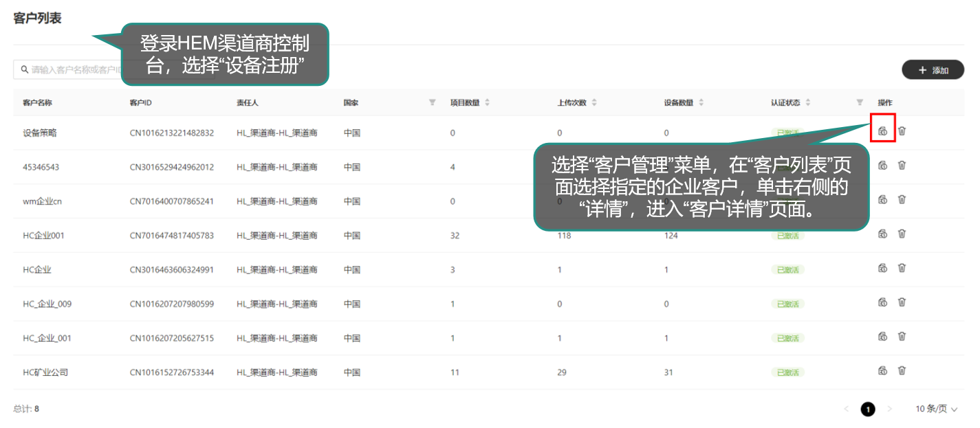The height and width of the screenshot is (428, 980).
Task: Open details icon for HC企业001
Action: 882,234
